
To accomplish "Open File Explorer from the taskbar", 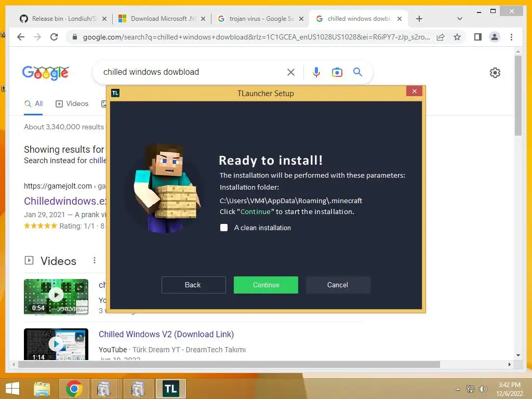I will click(x=42, y=389).
